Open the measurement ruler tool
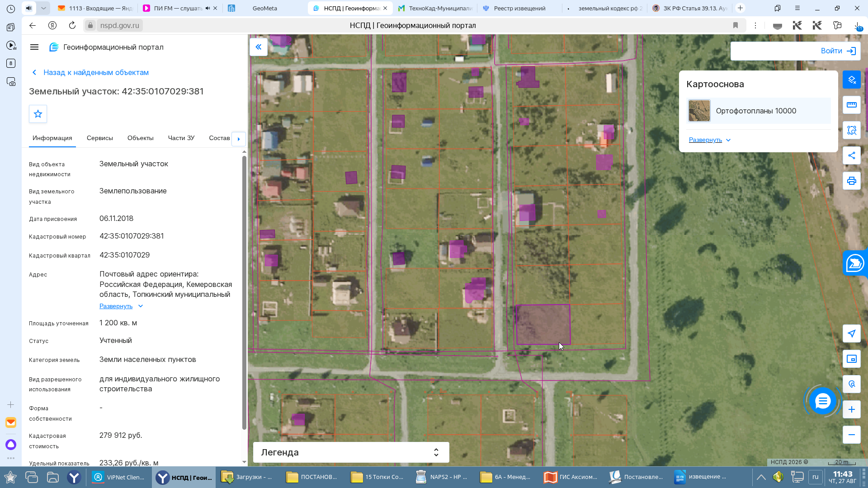 tap(852, 105)
